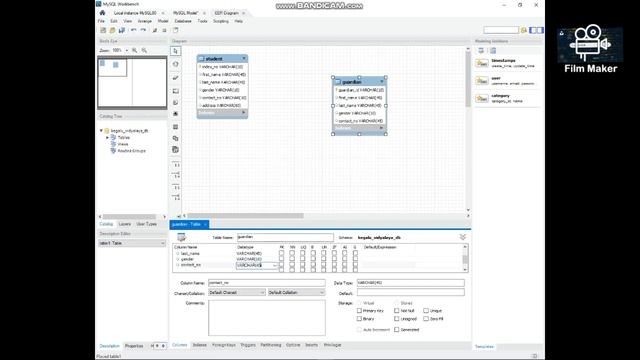Open the Zoom percentage dropdown

point(127,50)
